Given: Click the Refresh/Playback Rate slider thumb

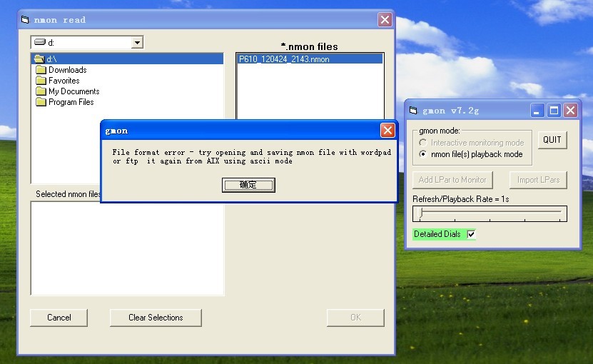Looking at the screenshot, I should coord(420,213).
